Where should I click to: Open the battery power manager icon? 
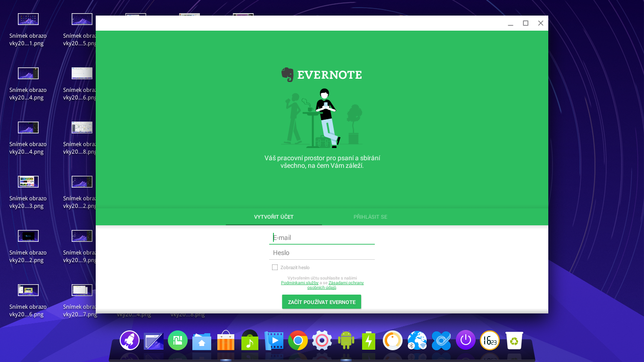pos(369,340)
